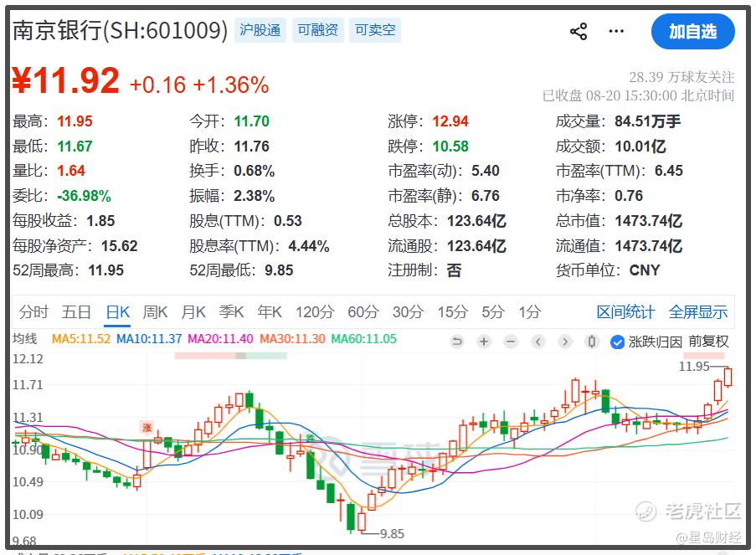756x555 pixels.
Task: Click the stock title 南京银行(SH:601009)
Action: [x=120, y=30]
